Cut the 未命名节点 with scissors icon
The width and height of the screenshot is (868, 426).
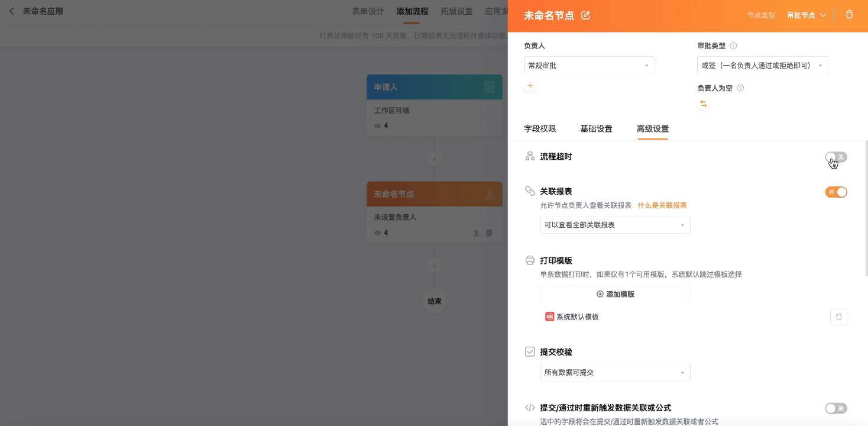pyautogui.click(x=475, y=233)
